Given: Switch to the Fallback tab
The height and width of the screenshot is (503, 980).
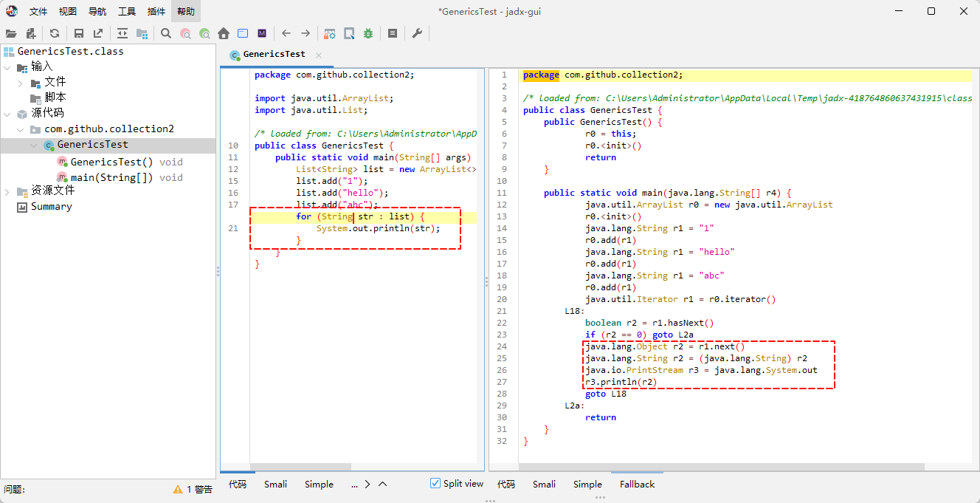Looking at the screenshot, I should (637, 485).
